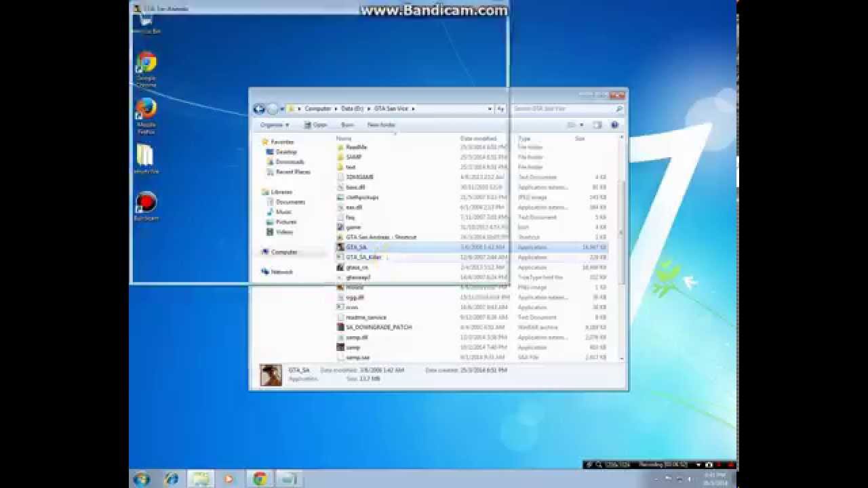Screen dimensions: 868x488
Task: Click the Windows Start orb
Action: (x=142, y=479)
